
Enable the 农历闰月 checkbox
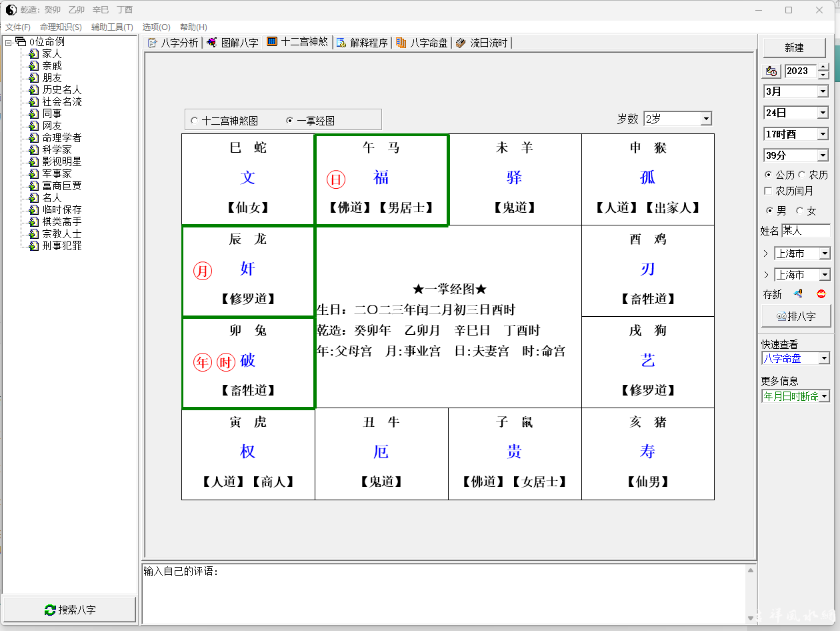coord(768,191)
